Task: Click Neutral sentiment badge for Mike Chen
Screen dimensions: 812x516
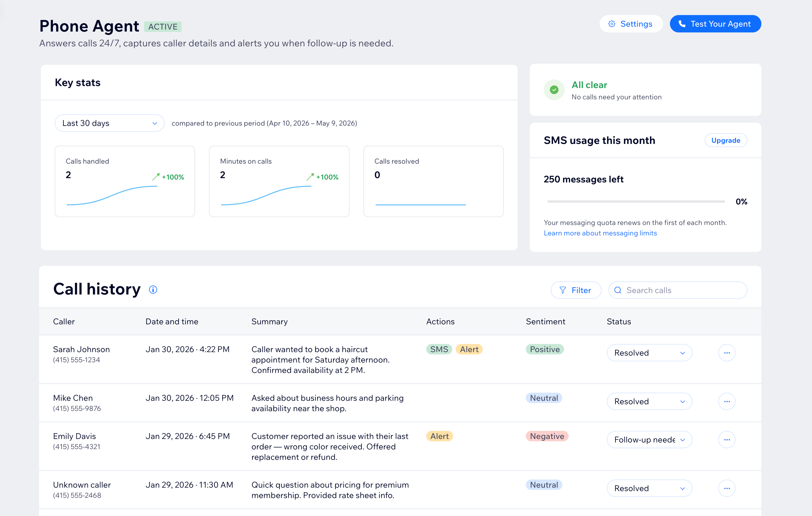Action: (544, 398)
